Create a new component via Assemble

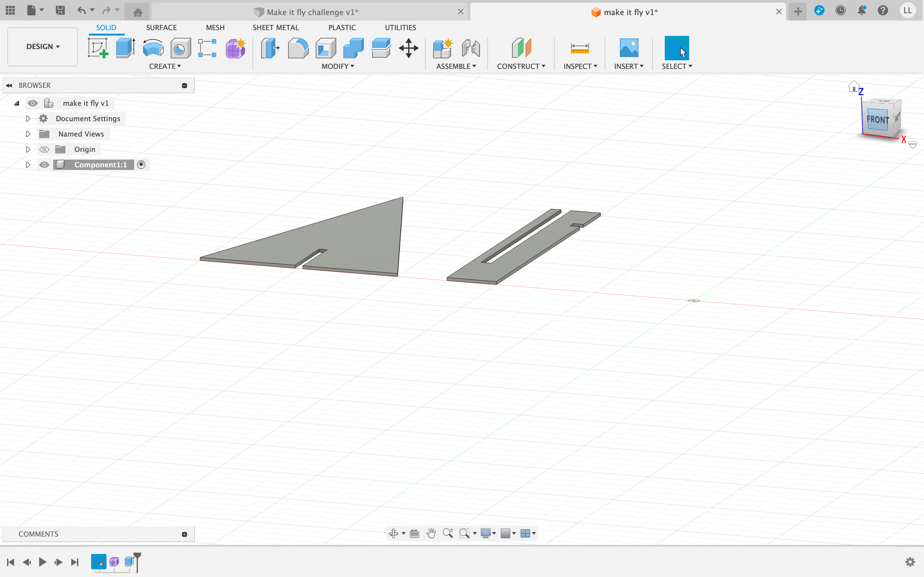pos(442,48)
